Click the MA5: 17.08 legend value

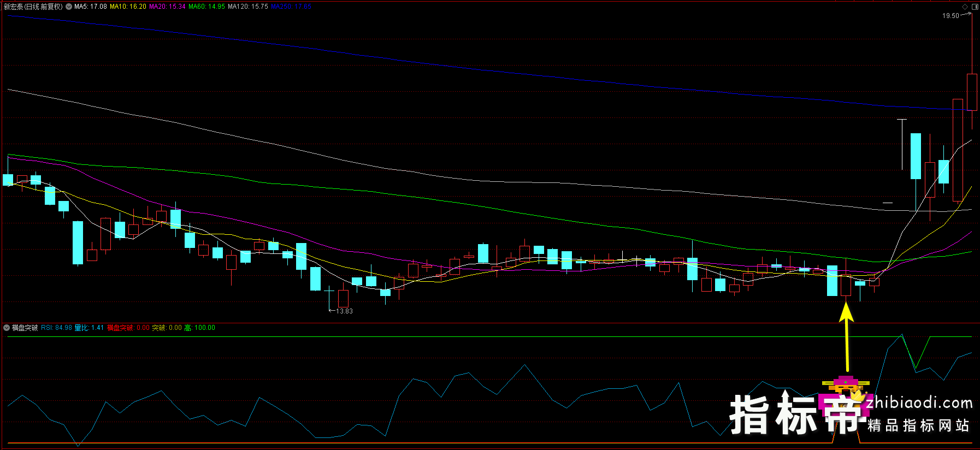[91, 7]
